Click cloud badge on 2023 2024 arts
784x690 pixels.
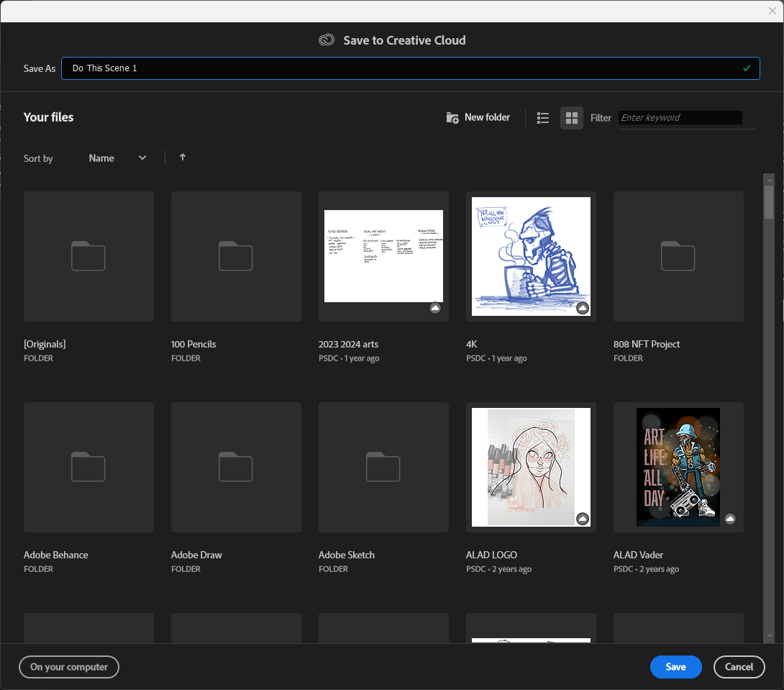pos(435,308)
